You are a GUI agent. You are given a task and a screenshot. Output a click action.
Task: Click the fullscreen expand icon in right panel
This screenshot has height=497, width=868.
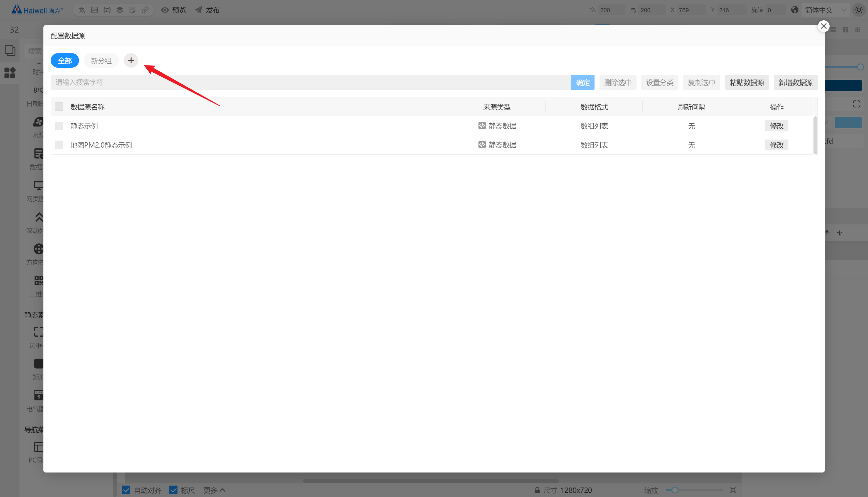pyautogui.click(x=856, y=104)
